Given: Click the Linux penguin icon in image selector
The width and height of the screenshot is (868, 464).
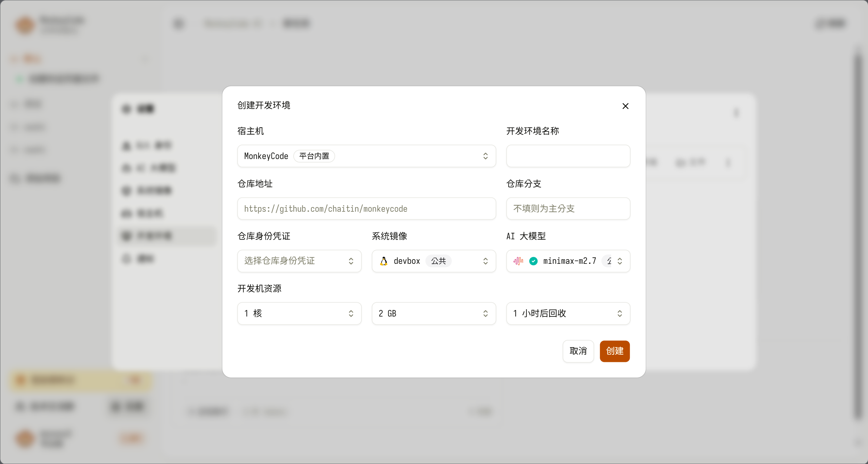Looking at the screenshot, I should point(384,261).
